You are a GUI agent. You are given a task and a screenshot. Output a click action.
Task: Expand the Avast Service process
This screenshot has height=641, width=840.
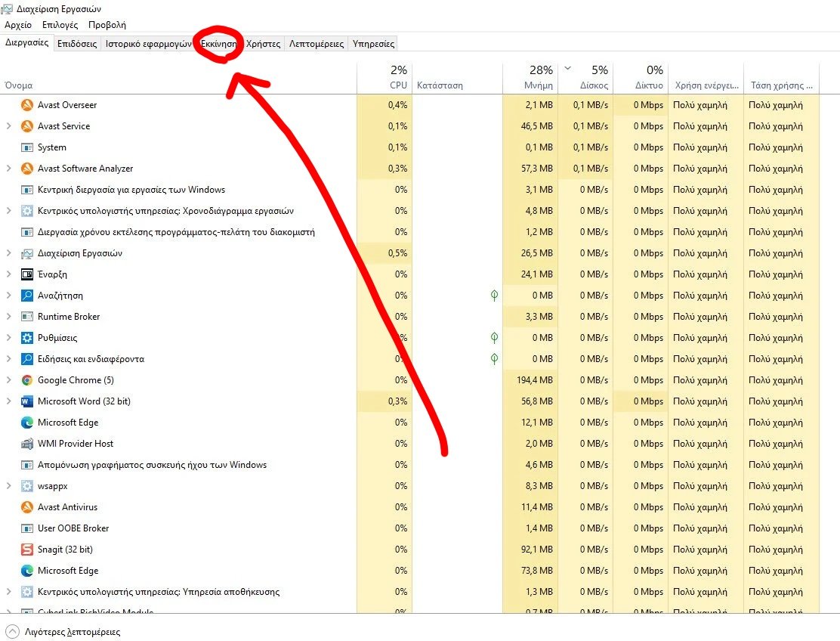click(8, 126)
